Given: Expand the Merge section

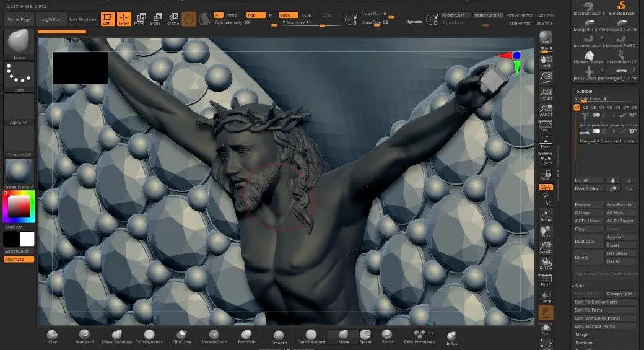Looking at the screenshot, I should click(x=581, y=335).
